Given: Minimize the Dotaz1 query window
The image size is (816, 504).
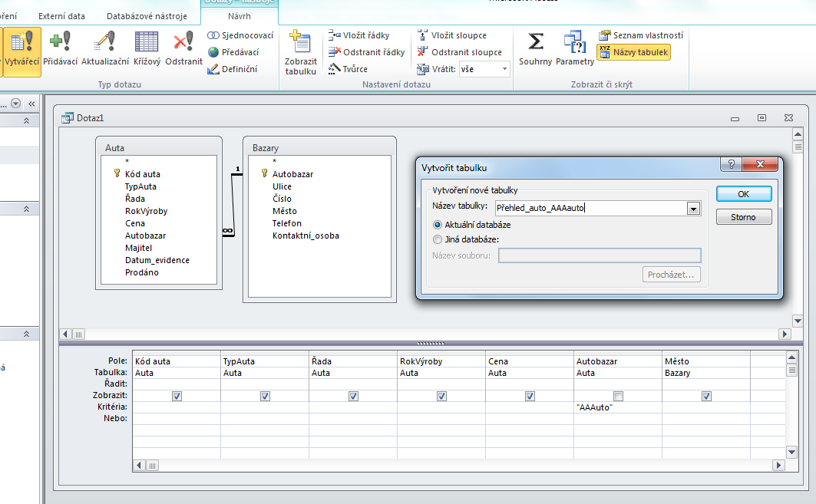Looking at the screenshot, I should point(735,119).
